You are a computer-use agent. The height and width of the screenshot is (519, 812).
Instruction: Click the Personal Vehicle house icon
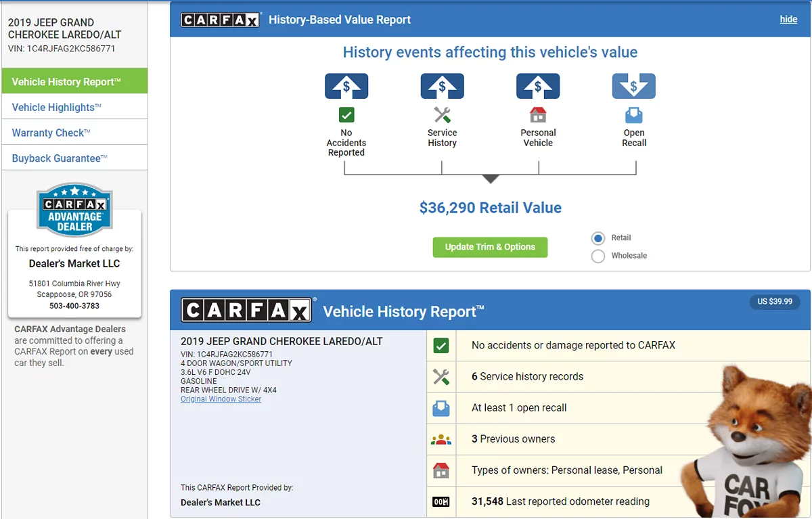click(538, 115)
